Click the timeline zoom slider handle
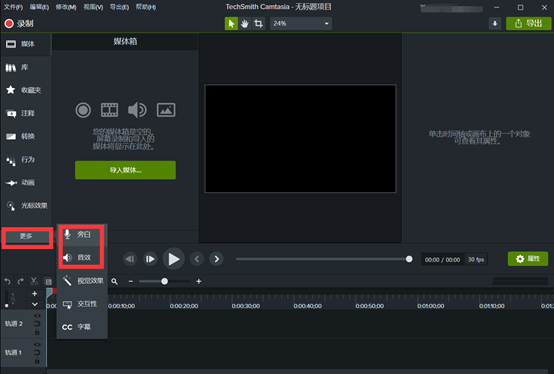Screen dimensions: 554x374 tap(164, 281)
